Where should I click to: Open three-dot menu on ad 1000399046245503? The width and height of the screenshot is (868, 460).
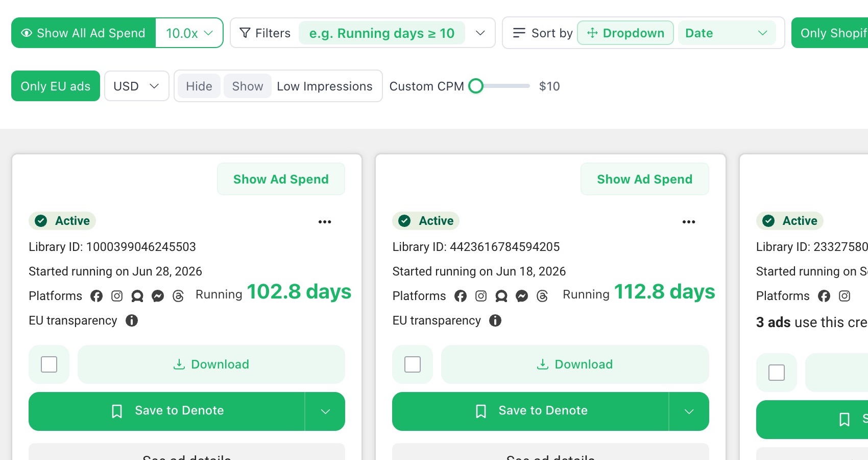[x=325, y=222]
